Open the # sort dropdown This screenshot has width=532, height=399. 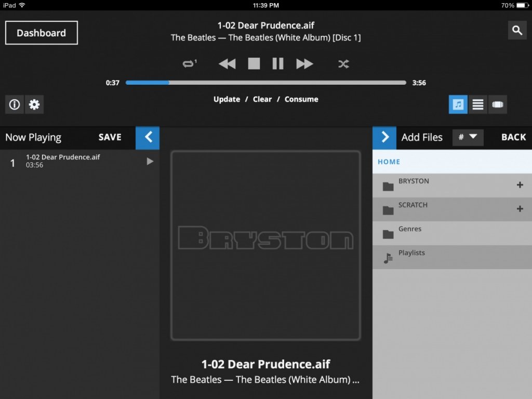468,137
